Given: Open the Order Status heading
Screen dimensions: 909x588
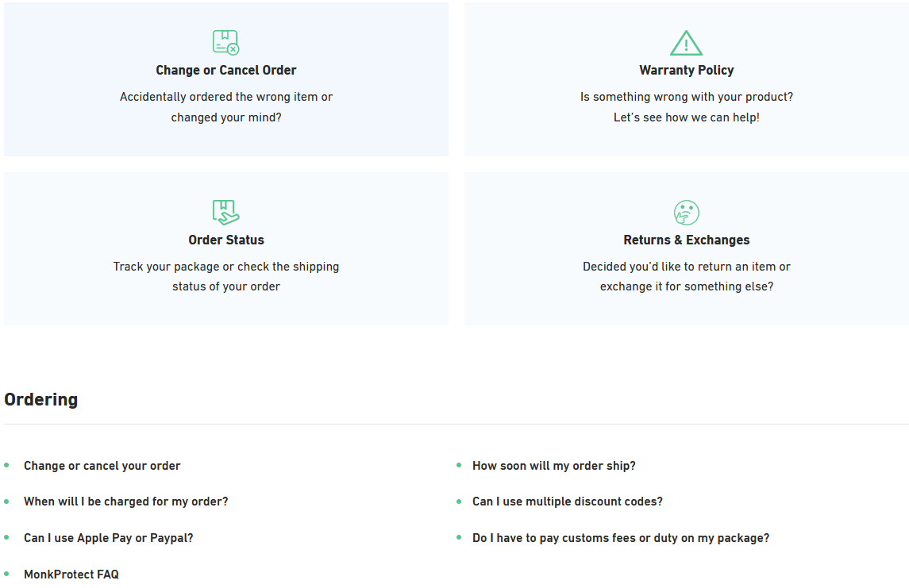Looking at the screenshot, I should pos(226,240).
